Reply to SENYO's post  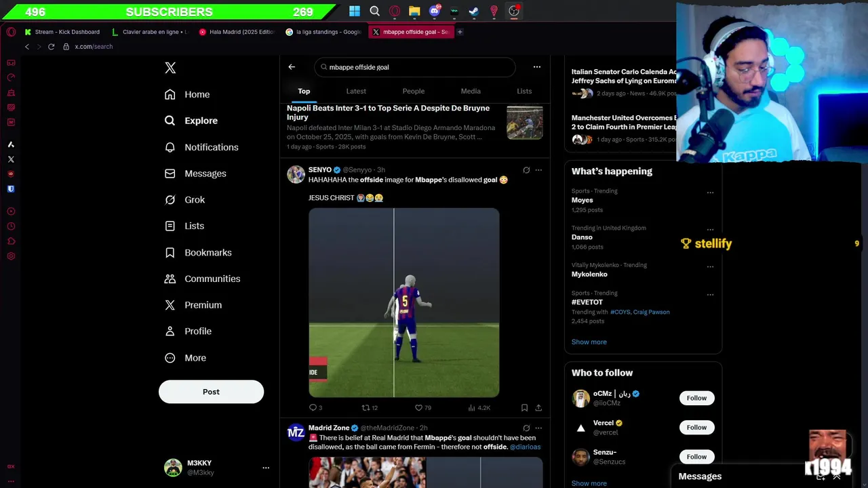315,408
